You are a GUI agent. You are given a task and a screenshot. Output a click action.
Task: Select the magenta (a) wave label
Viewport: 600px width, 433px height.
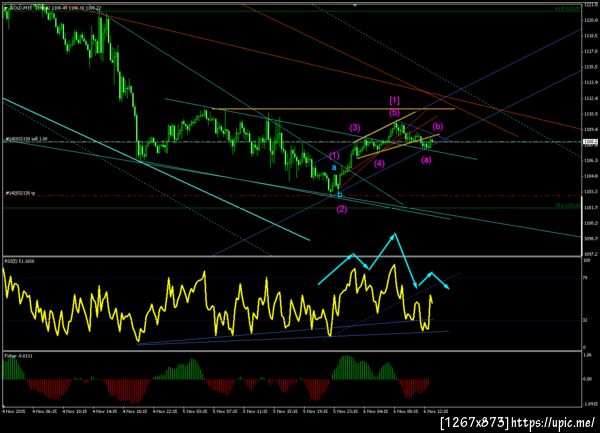(426, 160)
